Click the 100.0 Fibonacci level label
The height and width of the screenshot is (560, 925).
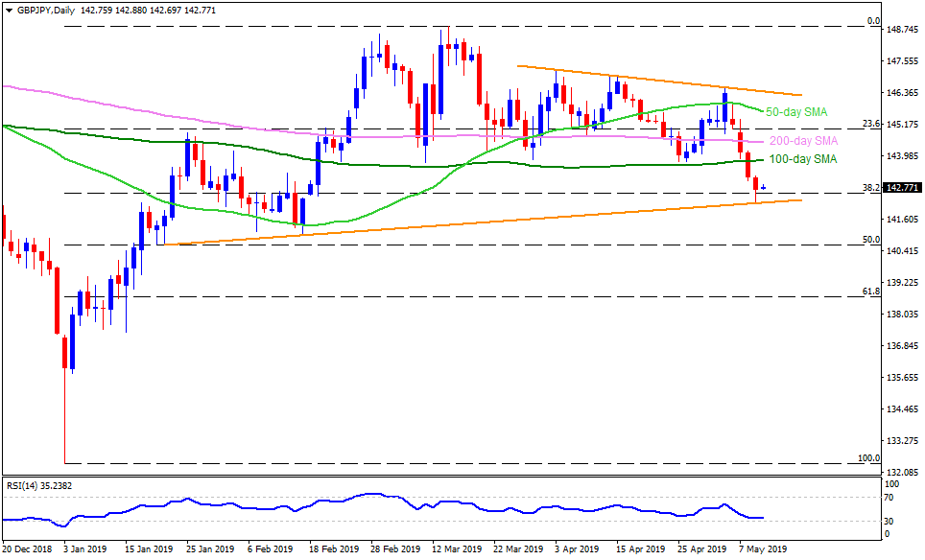pyautogui.click(x=869, y=457)
